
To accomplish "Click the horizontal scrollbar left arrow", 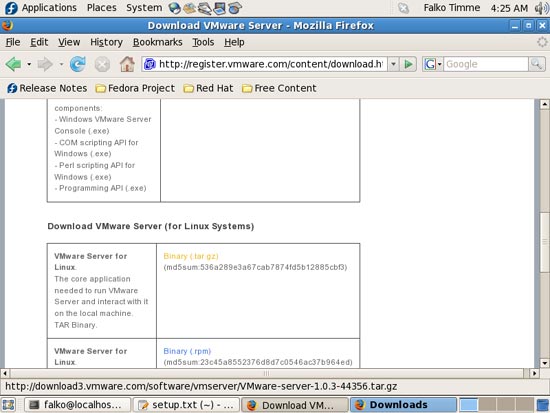I will 5,373.
